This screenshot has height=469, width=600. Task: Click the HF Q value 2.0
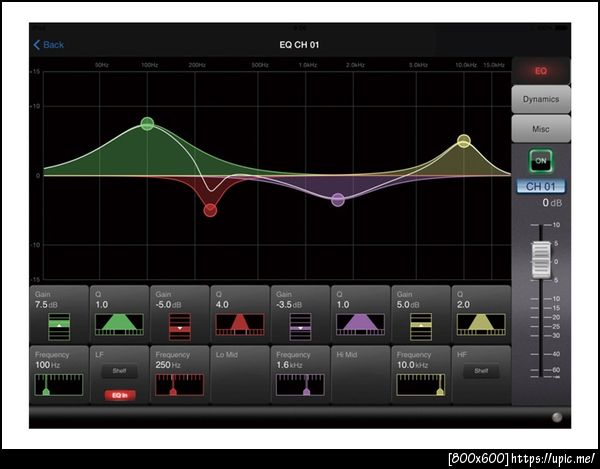[x=463, y=305]
